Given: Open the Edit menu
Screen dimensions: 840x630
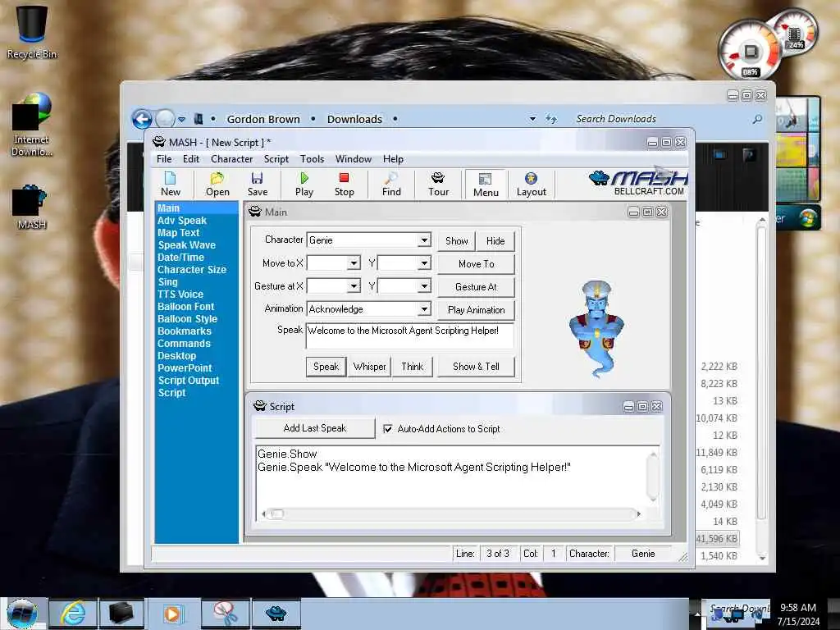Looking at the screenshot, I should pyautogui.click(x=190, y=159).
